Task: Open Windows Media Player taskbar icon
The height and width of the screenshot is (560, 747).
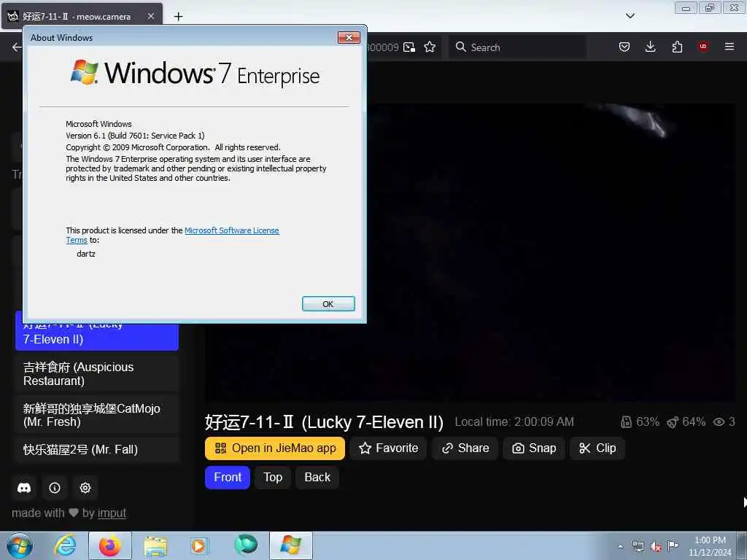Action: coord(200,545)
